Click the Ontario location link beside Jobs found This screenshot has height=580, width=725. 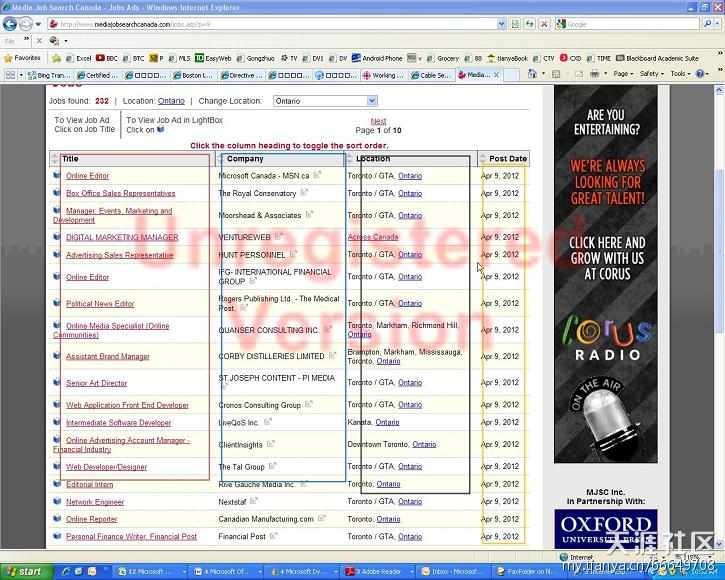pos(171,101)
